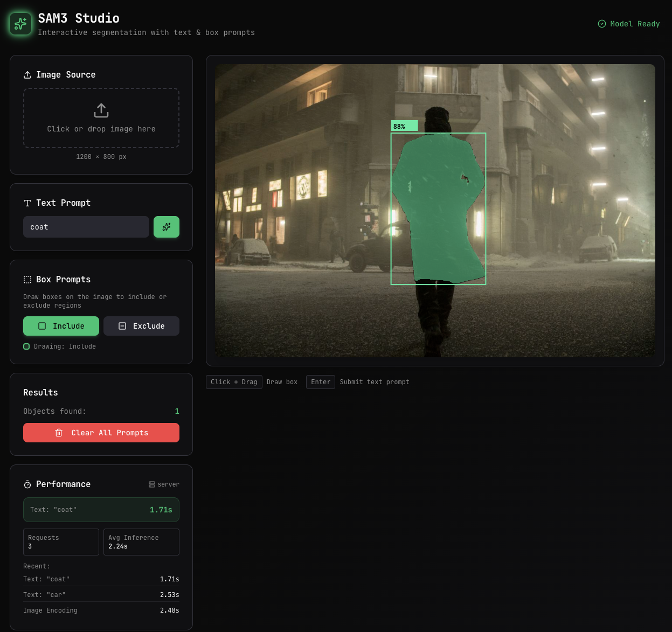
Task: Click the Image Source upload icon
Action: tap(27, 75)
